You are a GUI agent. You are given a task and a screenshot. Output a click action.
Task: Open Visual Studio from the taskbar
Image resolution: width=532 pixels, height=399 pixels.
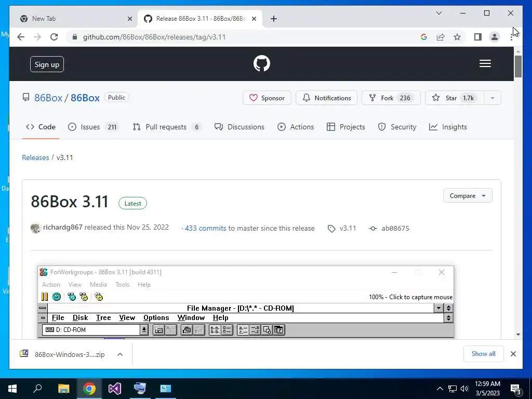coord(115,389)
